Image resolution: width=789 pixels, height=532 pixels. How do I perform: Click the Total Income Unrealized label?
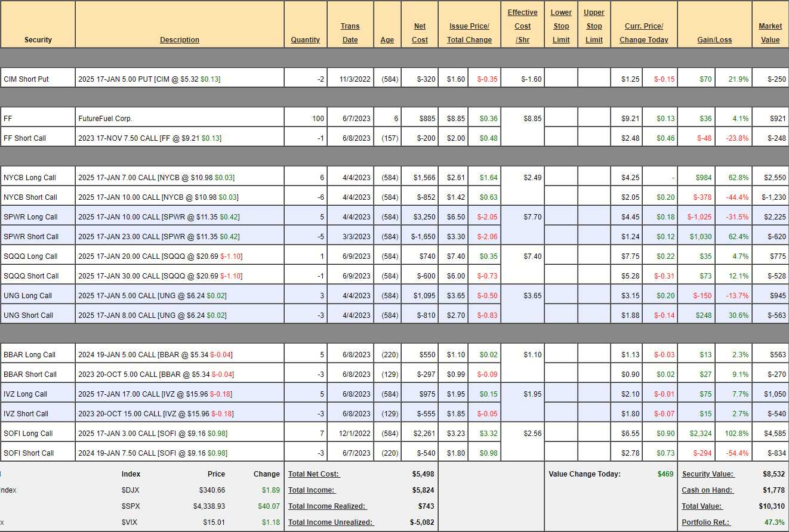coord(331,522)
